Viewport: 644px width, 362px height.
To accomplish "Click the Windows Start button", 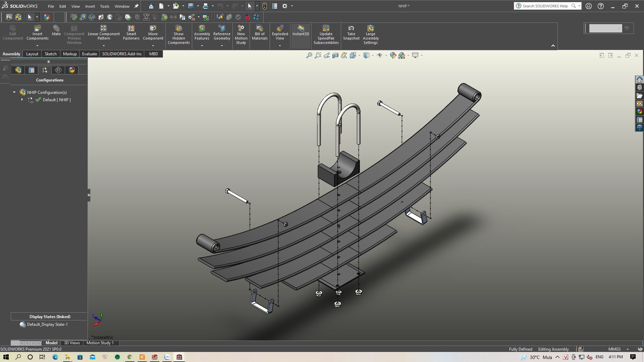I will (x=6, y=357).
